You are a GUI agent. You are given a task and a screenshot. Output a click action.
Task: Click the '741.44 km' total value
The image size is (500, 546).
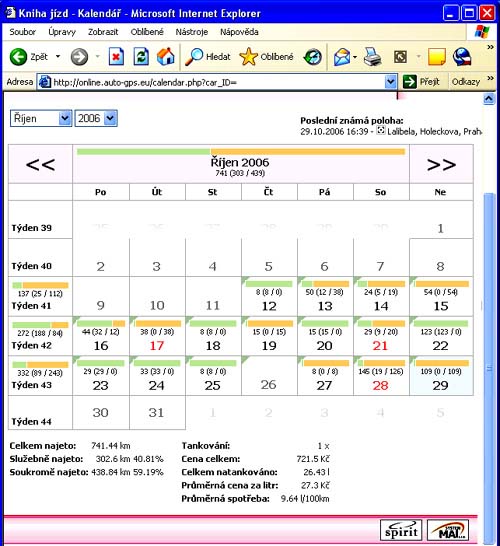pyautogui.click(x=111, y=446)
